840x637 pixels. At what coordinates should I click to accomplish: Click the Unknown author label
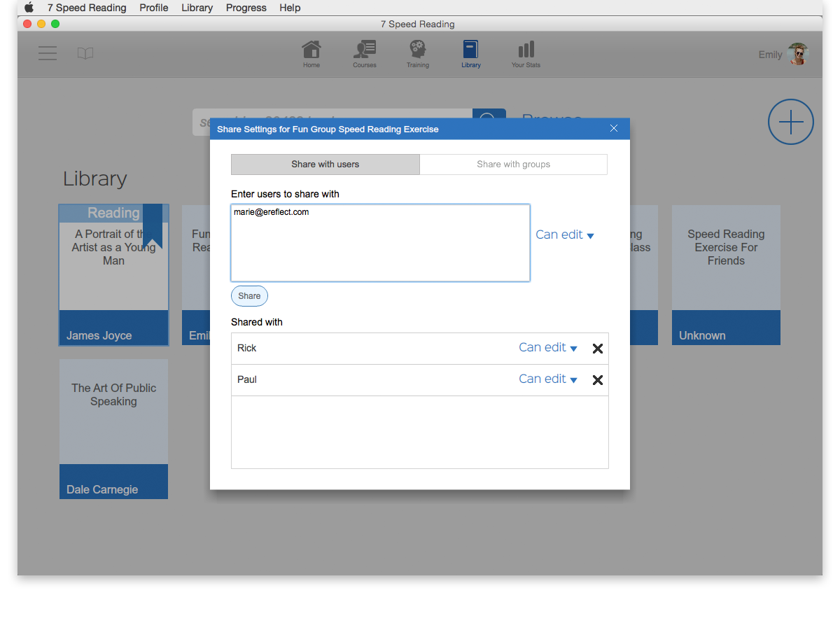702,335
